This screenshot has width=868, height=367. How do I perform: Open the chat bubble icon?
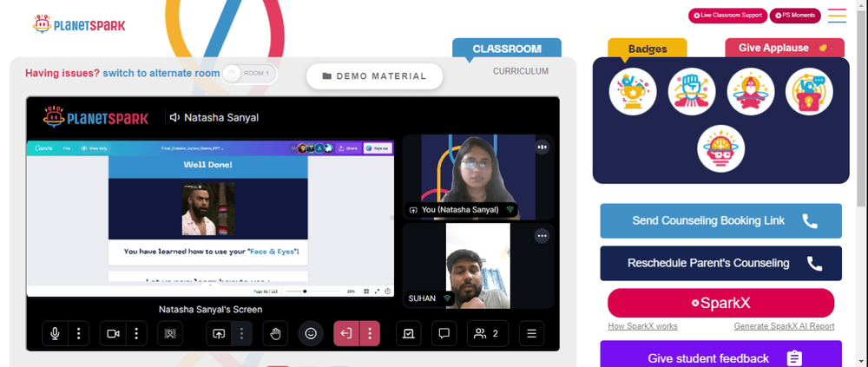444,334
